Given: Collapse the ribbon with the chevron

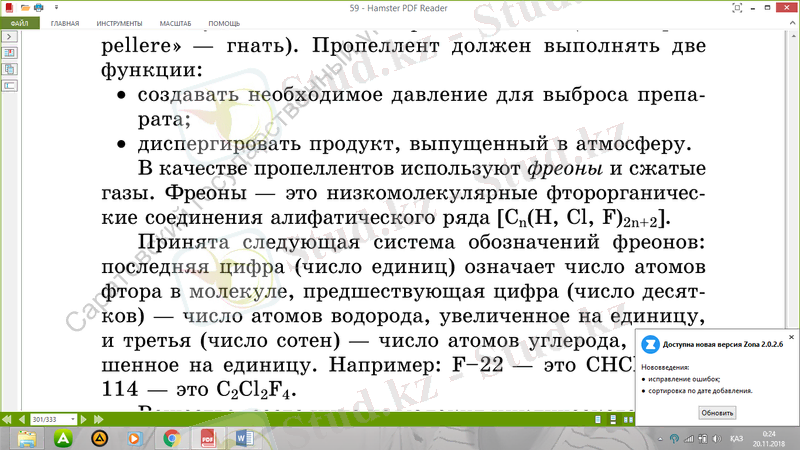Looking at the screenshot, I should [793, 23].
